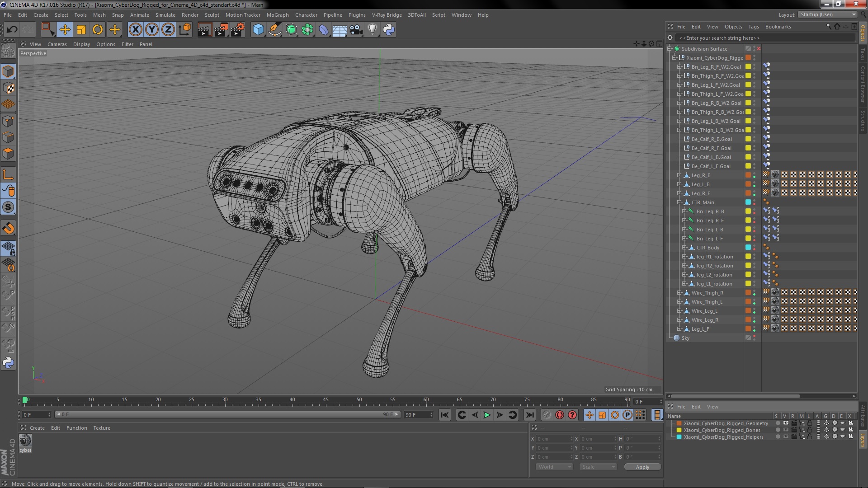The height and width of the screenshot is (488, 868).
Task: Add a Cube primitive object
Action: pos(258,30)
